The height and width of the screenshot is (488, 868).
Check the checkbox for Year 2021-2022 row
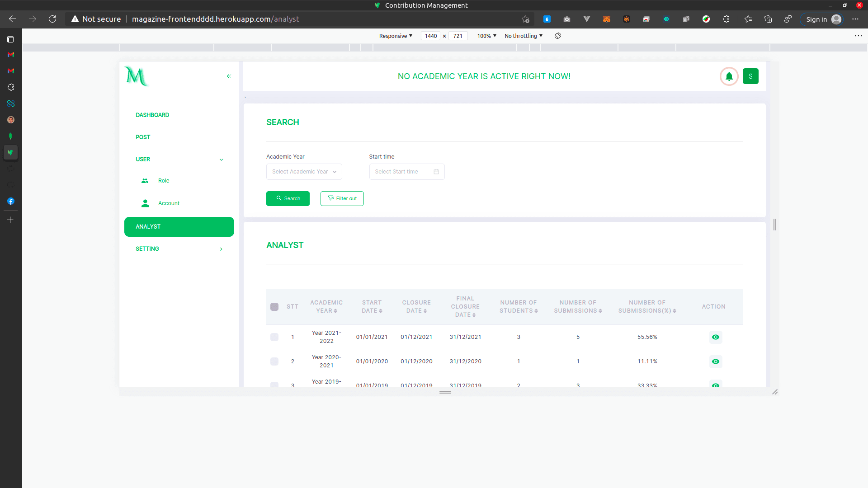tap(274, 337)
